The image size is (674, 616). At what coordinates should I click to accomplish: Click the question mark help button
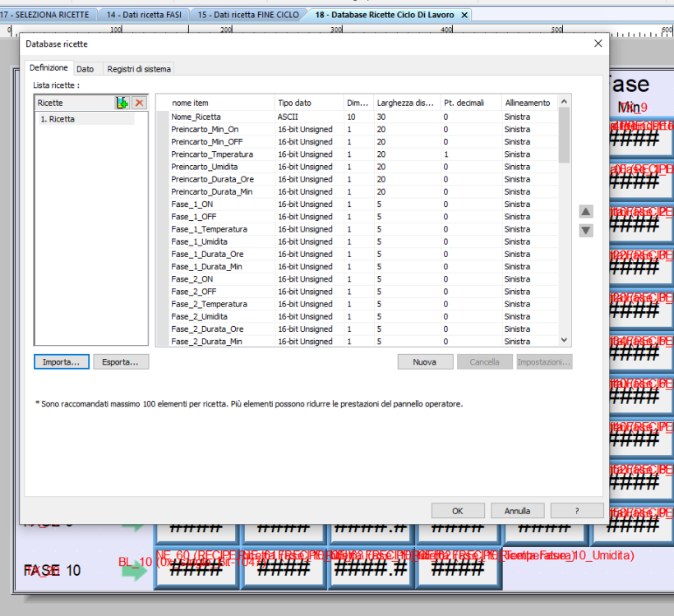point(577,511)
